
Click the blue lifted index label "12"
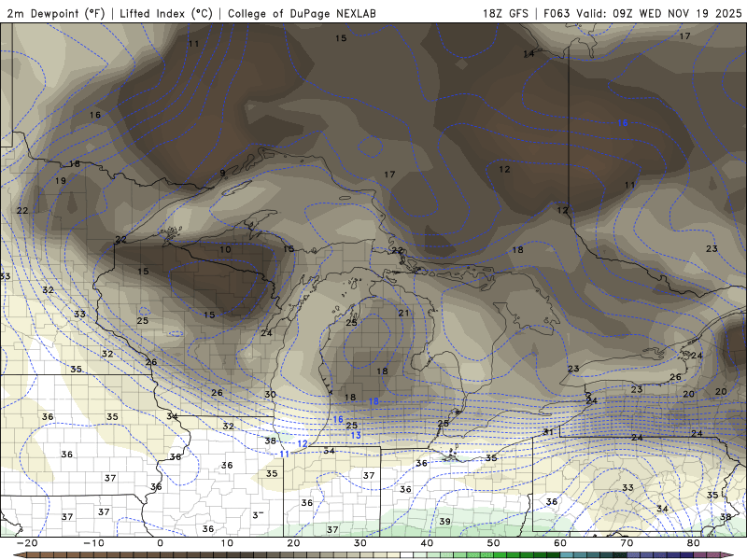tap(303, 444)
